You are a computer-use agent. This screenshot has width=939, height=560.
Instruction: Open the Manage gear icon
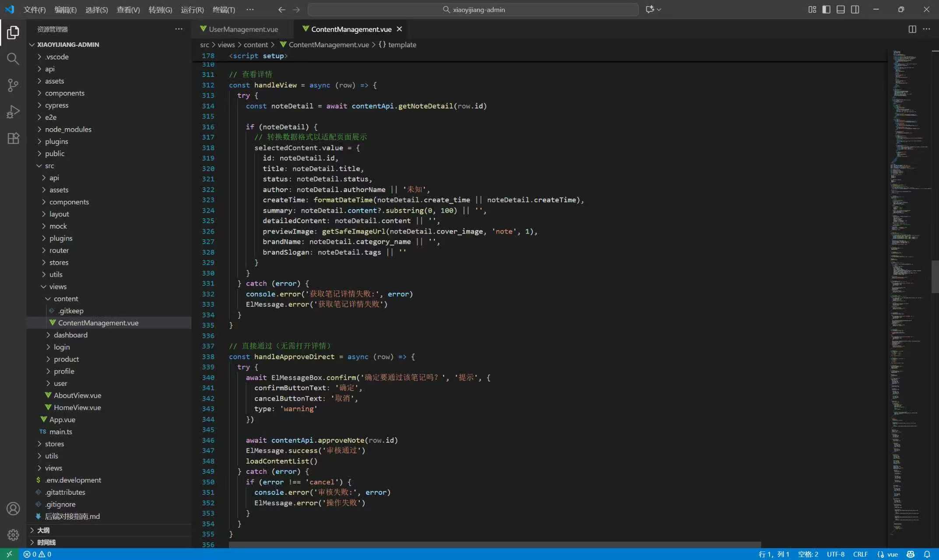[x=13, y=534]
